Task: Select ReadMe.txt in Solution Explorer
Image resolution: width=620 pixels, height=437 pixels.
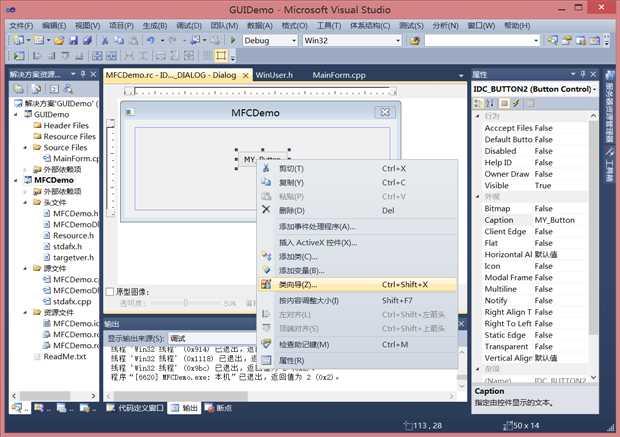Action: pos(60,356)
